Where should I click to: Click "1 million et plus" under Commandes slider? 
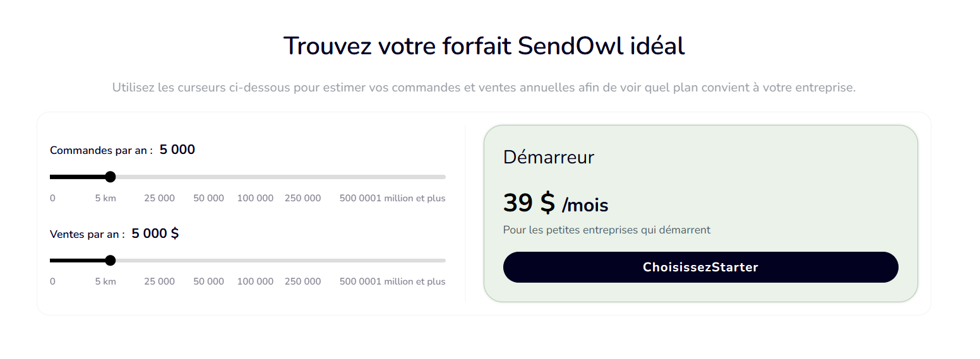(x=410, y=198)
